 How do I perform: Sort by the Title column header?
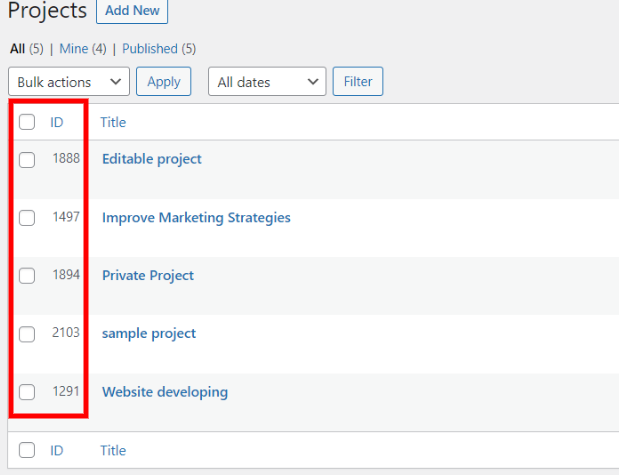(x=113, y=122)
